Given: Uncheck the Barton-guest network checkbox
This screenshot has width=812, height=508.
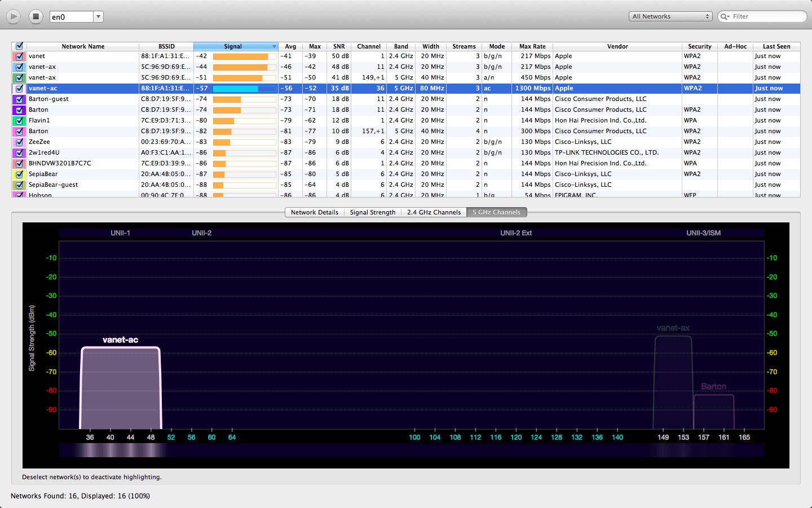Looking at the screenshot, I should 19,99.
